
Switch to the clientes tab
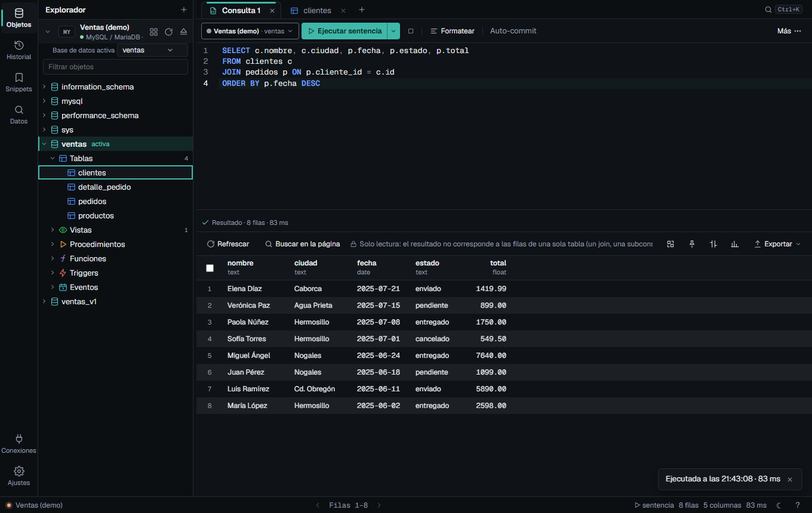[317, 11]
